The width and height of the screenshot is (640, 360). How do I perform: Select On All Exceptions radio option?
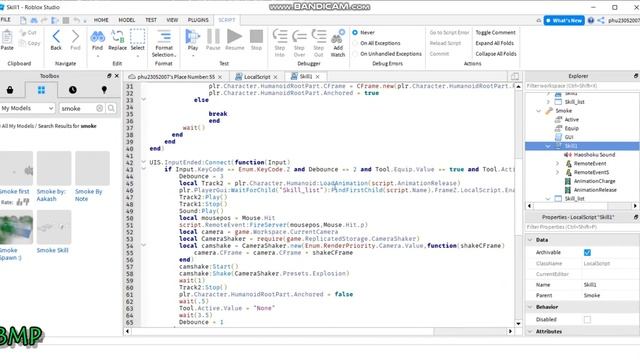point(355,43)
